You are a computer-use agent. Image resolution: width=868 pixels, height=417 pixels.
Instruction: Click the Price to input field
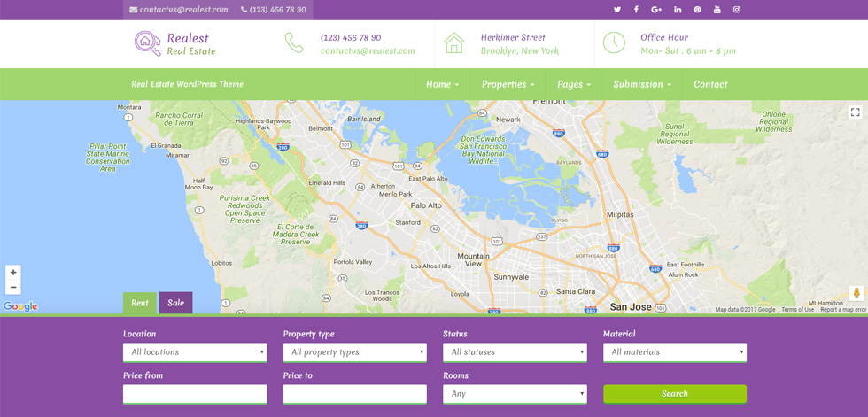pyautogui.click(x=355, y=394)
